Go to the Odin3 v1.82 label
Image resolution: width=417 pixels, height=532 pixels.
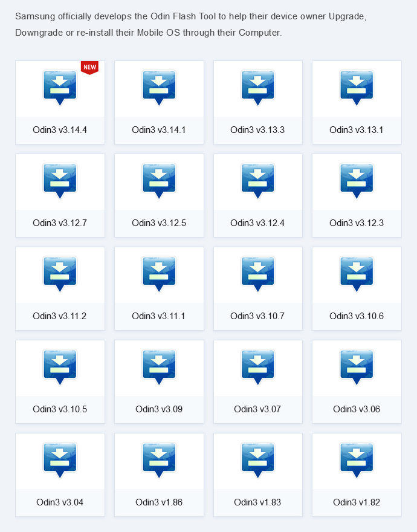(x=357, y=502)
